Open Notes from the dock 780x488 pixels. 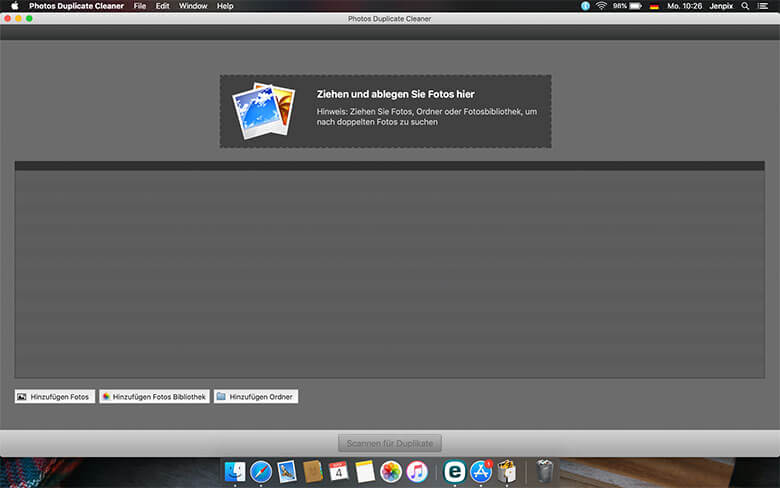click(365, 471)
